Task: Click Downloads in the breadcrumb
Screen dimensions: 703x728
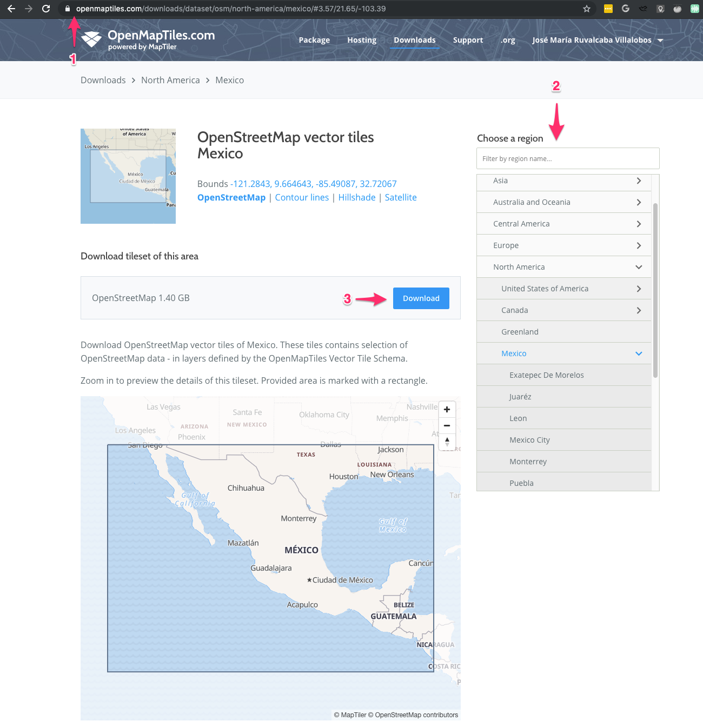Action: point(103,80)
